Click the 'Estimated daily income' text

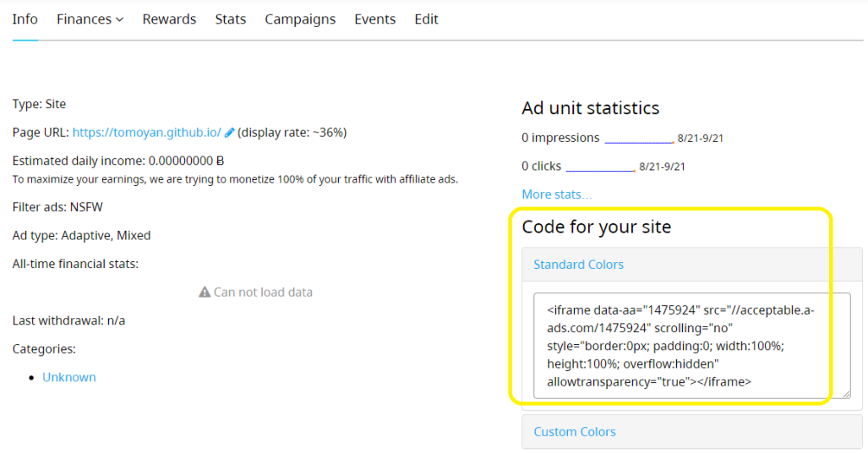coord(118,161)
